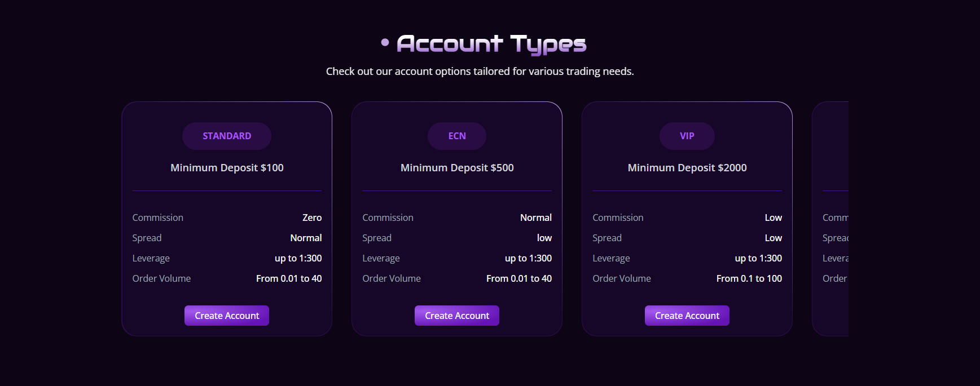Select the VIP account badge
The width and height of the screenshot is (980, 386).
687,136
